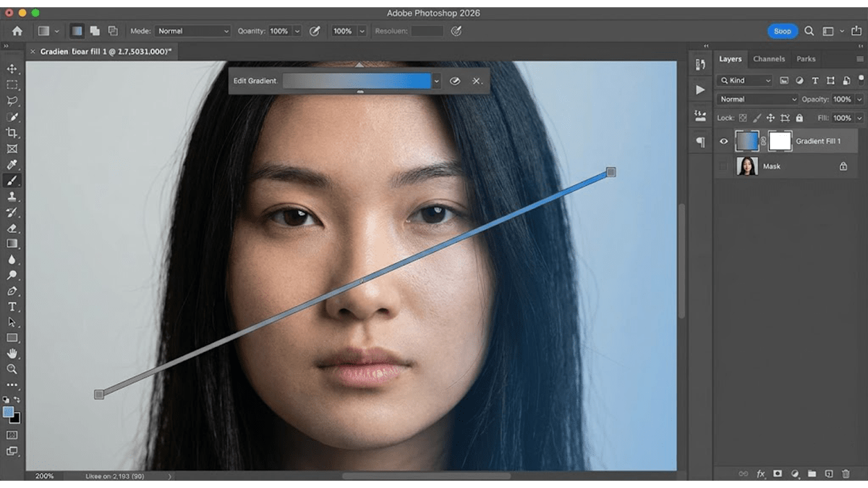Open the Mode Normal dropdown in options bar
The width and height of the screenshot is (868, 488).
pyautogui.click(x=193, y=31)
